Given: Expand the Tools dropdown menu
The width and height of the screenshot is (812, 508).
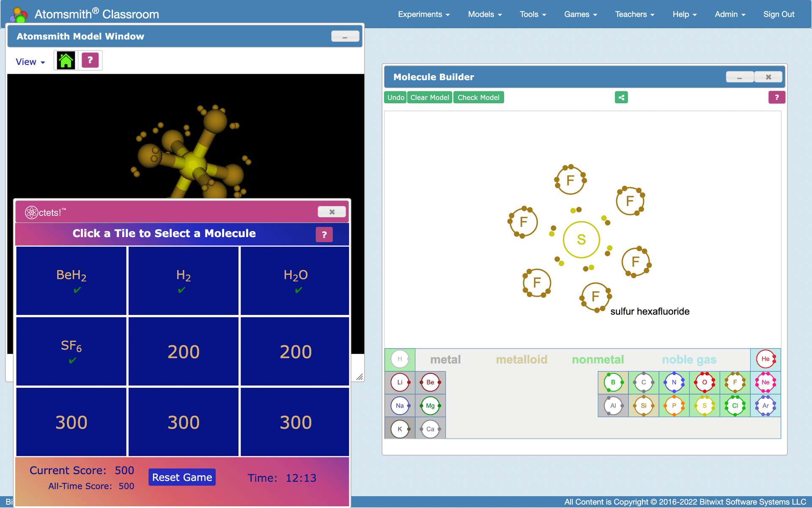Looking at the screenshot, I should click(x=533, y=14).
